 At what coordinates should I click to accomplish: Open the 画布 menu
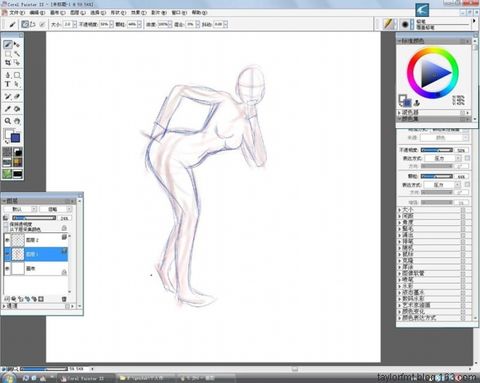[x=57, y=13]
